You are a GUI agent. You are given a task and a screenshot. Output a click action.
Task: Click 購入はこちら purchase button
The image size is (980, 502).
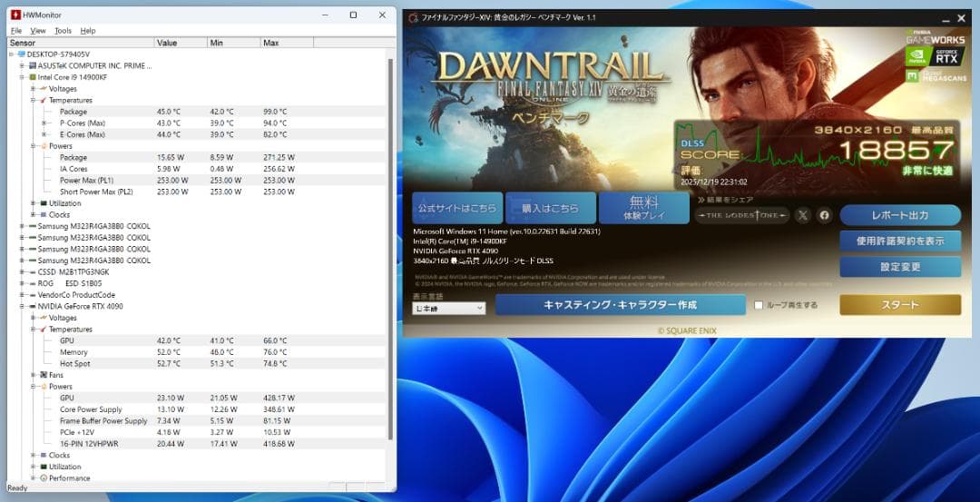click(x=550, y=208)
